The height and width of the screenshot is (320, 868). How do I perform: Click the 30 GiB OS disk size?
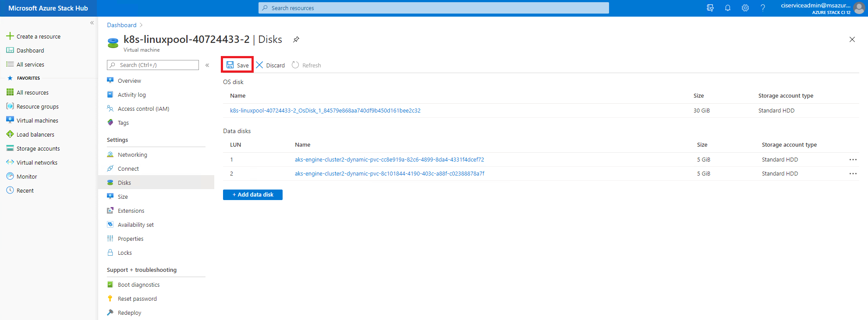coord(701,110)
